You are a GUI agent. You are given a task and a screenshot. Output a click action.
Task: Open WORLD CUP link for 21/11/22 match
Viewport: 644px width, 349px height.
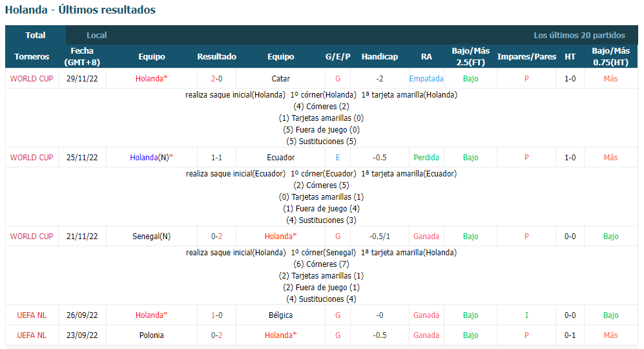(32, 237)
